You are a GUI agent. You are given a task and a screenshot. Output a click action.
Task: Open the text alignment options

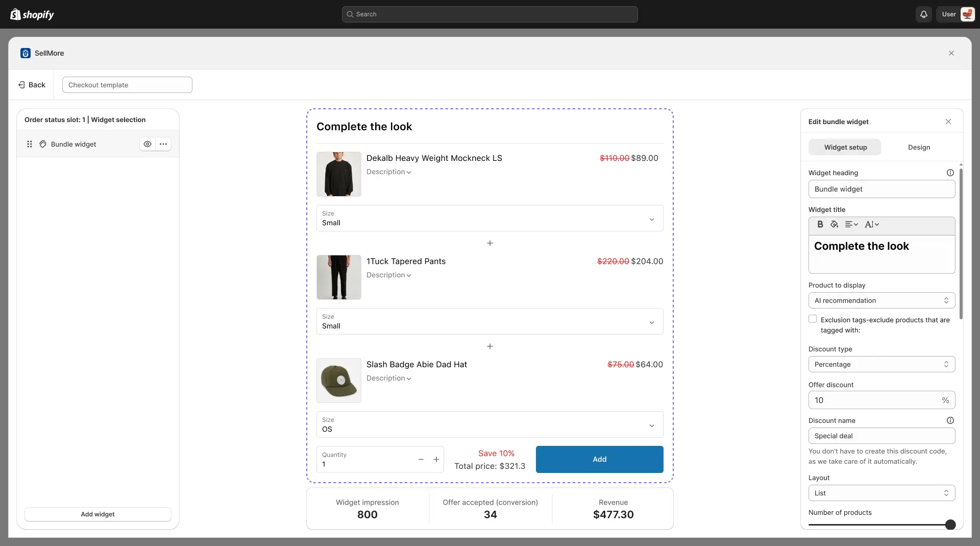(x=851, y=224)
